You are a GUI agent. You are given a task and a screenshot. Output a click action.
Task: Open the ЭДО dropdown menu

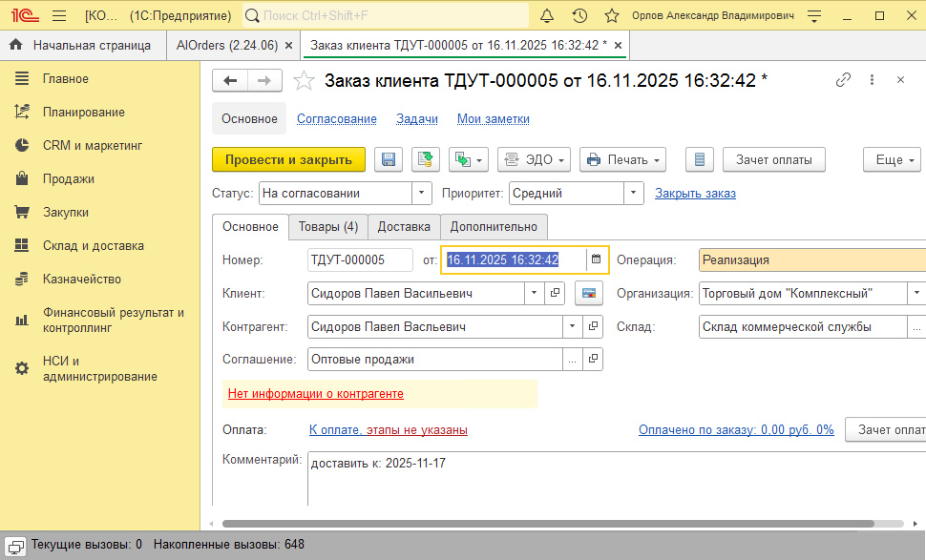click(x=535, y=159)
